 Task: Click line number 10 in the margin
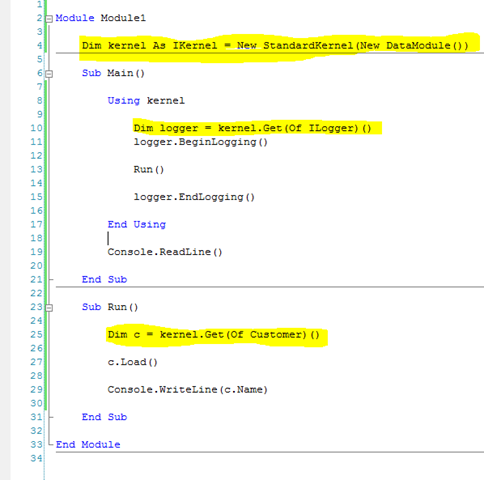point(36,128)
